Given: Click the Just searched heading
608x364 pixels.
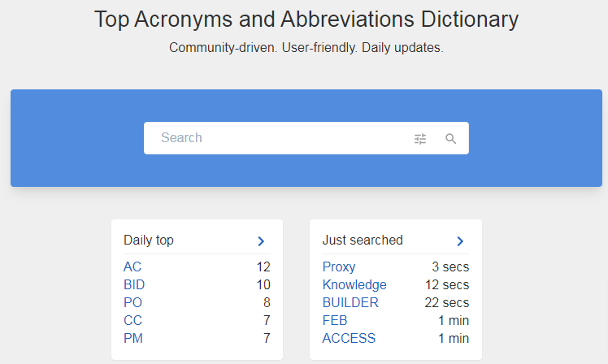Looking at the screenshot, I should click(x=363, y=240).
